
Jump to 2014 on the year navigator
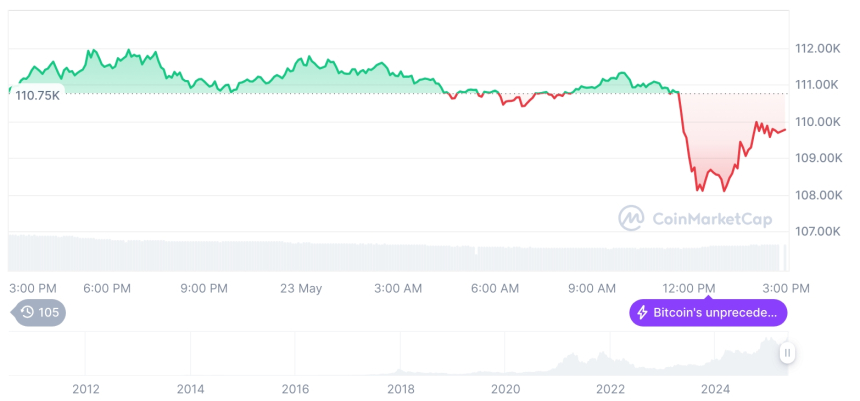[x=190, y=389]
